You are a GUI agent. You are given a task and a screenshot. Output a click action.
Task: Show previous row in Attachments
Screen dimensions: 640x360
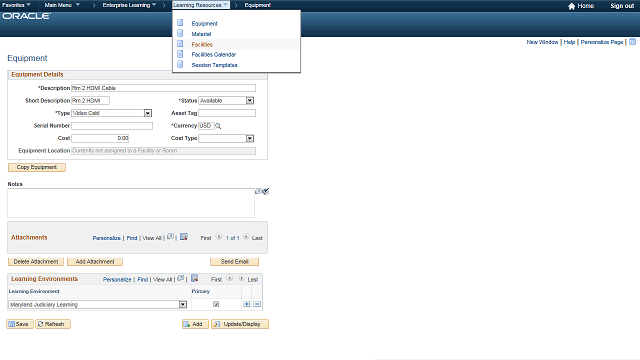(219, 237)
